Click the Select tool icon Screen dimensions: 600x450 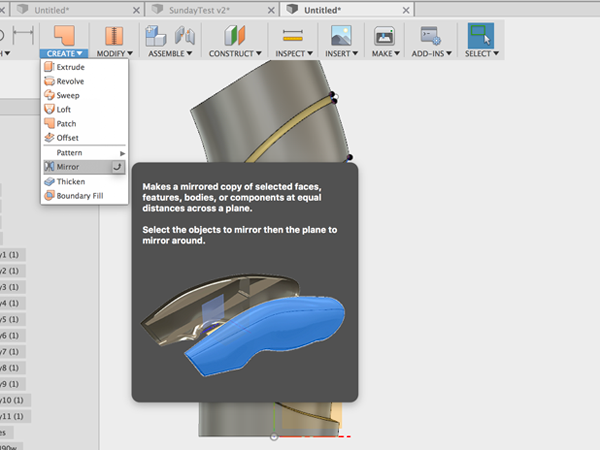tap(481, 36)
